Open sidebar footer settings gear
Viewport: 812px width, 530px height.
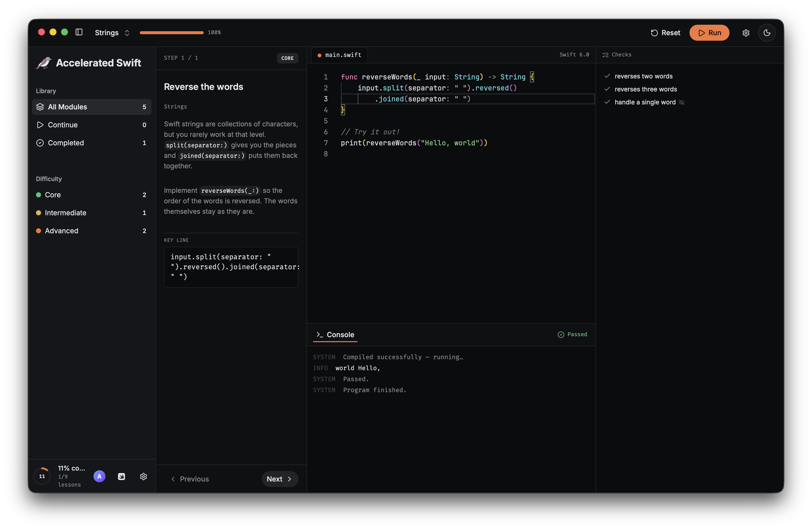[x=143, y=477]
